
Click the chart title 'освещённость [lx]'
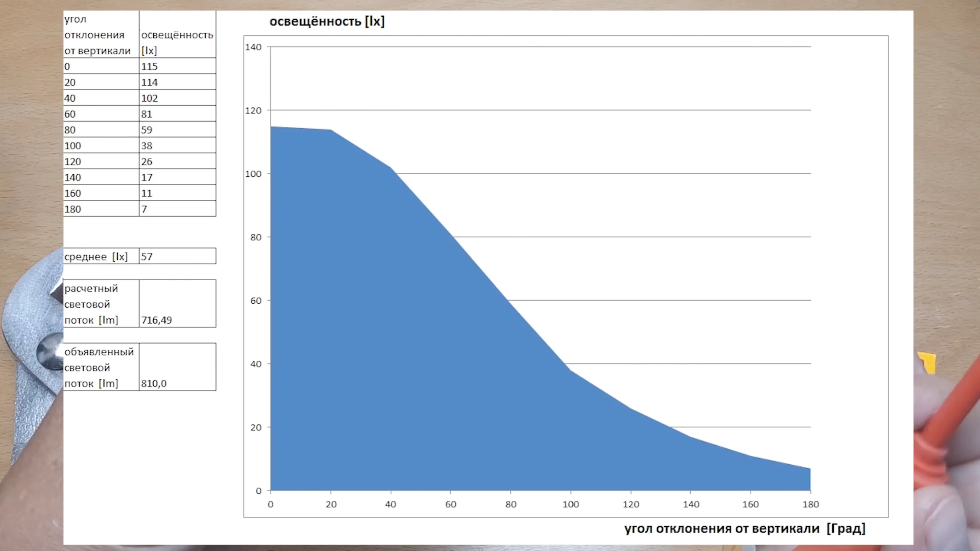tap(327, 21)
